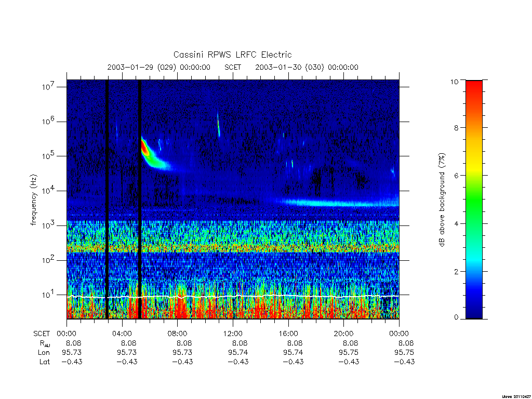Click the colorbar tick label 0

click(x=456, y=317)
